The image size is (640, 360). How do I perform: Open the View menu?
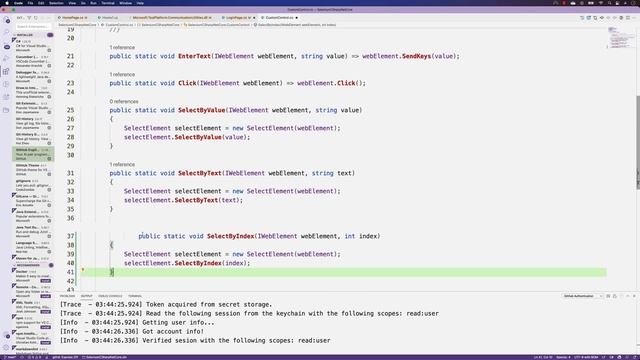pos(72,3)
